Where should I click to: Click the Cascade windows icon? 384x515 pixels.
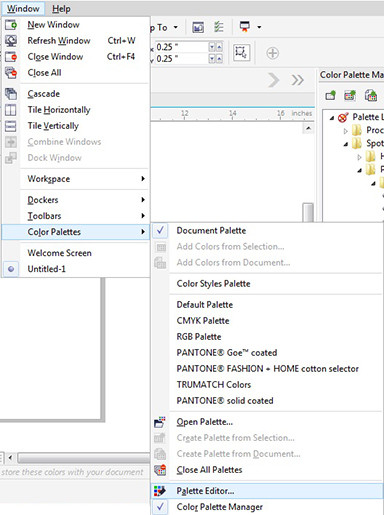(11, 94)
